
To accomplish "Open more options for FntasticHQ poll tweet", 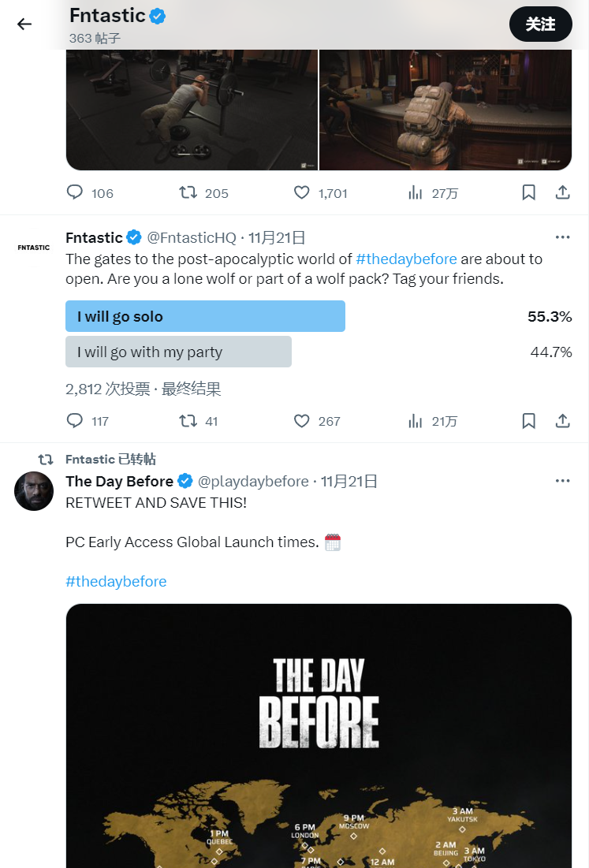I will (x=562, y=237).
